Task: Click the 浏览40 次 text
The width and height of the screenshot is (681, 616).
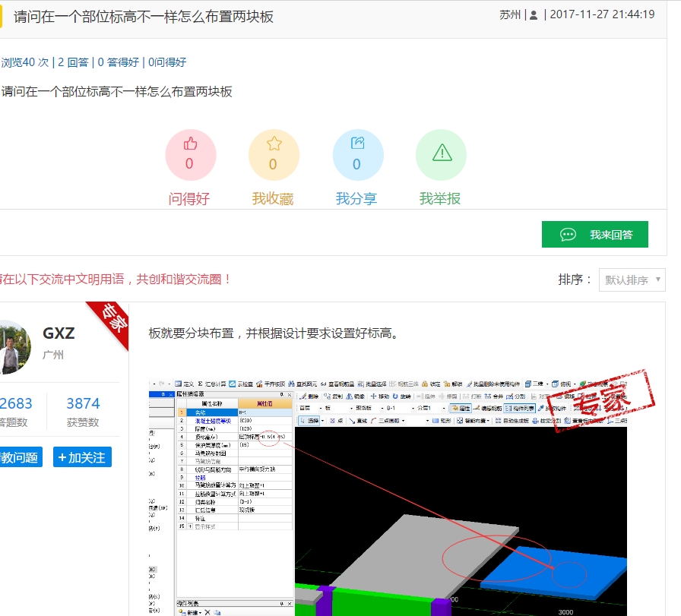Action: point(25,62)
